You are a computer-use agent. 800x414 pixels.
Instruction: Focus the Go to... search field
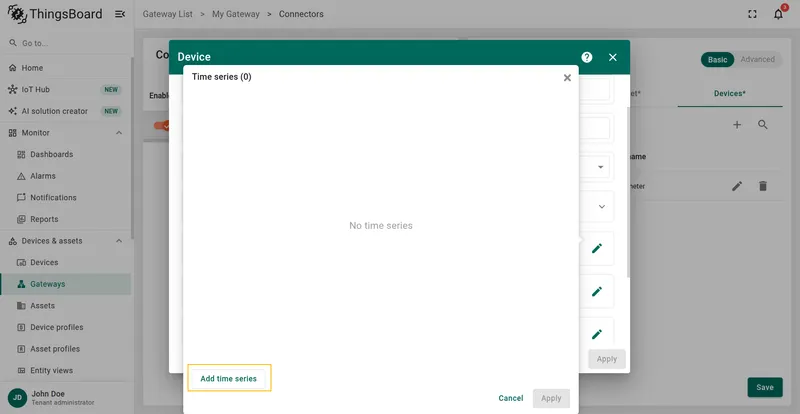(65, 43)
